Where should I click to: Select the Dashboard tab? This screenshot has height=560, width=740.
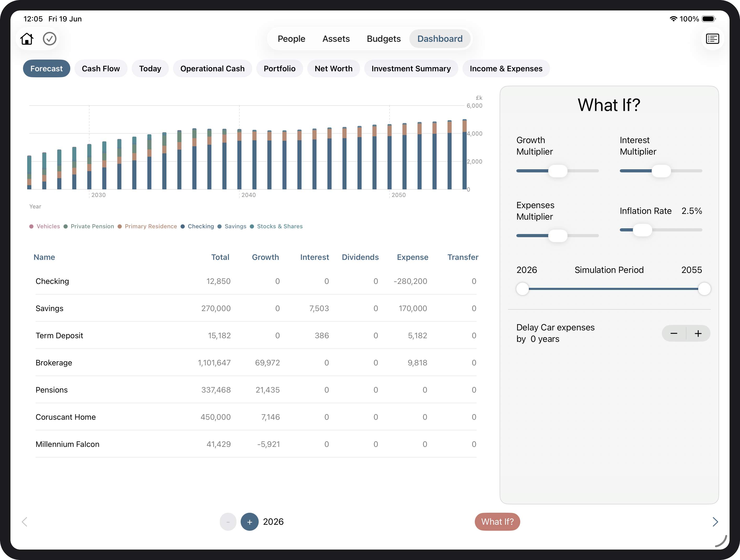pos(440,39)
